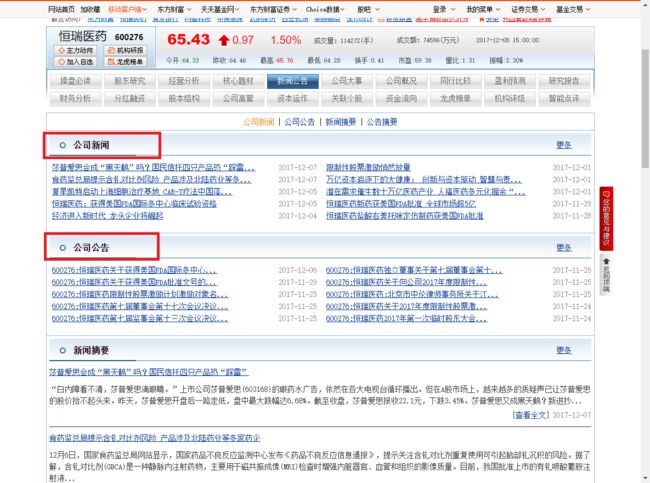The image size is (650, 483).
Task: Open the 天天基金网 dropdown
Action: coord(220,9)
